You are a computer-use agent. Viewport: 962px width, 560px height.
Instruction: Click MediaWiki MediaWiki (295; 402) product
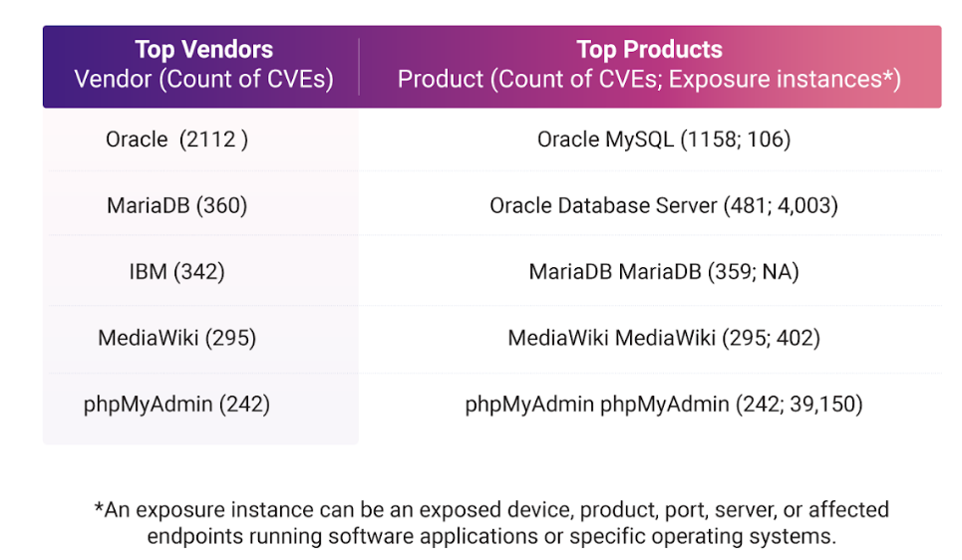click(x=663, y=338)
